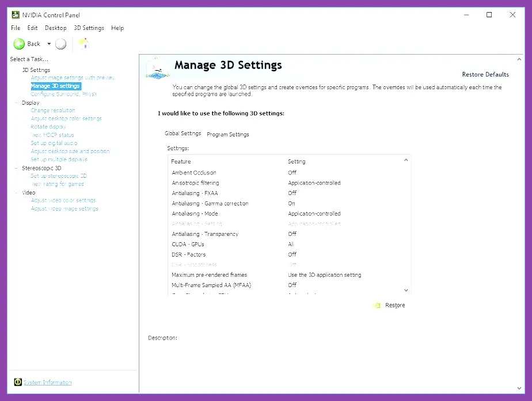
Task: Click the Manage 3D Settings header image
Action: click(157, 68)
